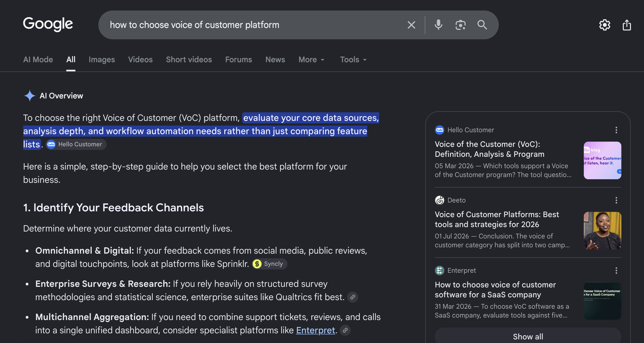
Task: Click the magnifying glass search icon
Action: [x=482, y=25]
